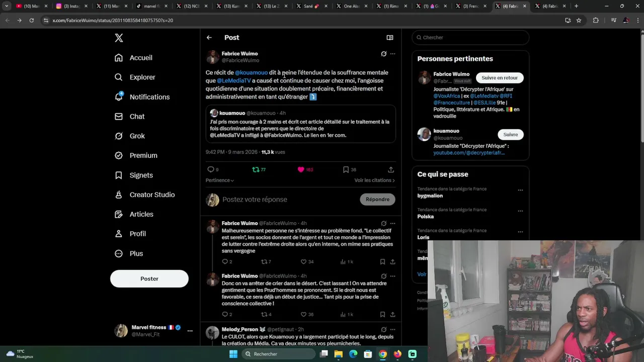Open Creator Studio
Screen dimensions: 644x362
(x=144, y=195)
